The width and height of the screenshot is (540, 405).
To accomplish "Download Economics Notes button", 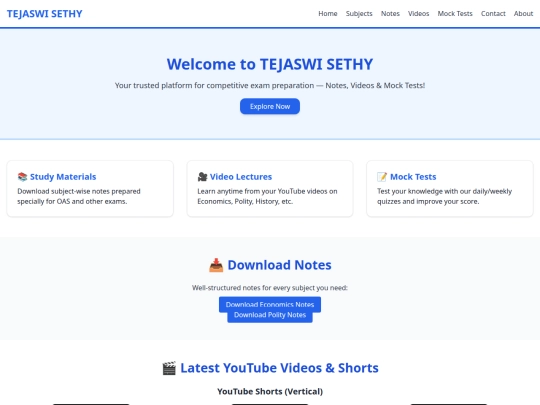I will 270,304.
